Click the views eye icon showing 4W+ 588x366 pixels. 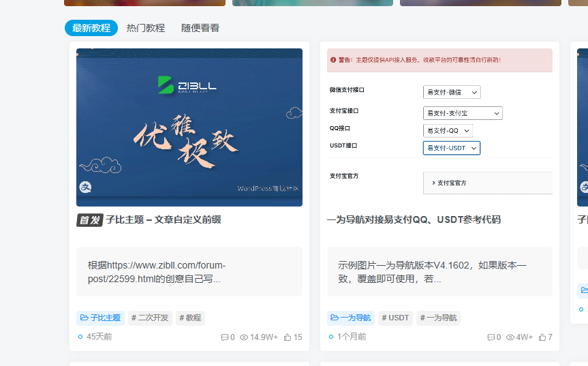510,337
